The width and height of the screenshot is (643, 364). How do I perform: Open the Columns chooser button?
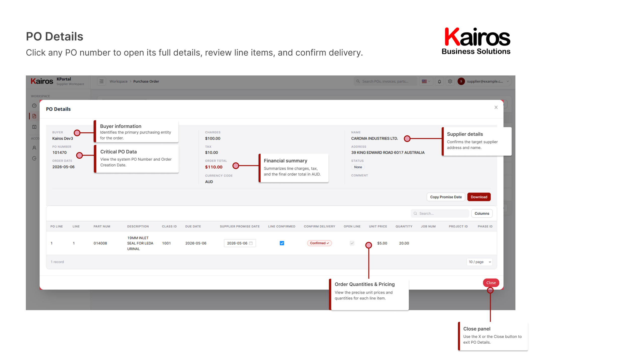(482, 214)
